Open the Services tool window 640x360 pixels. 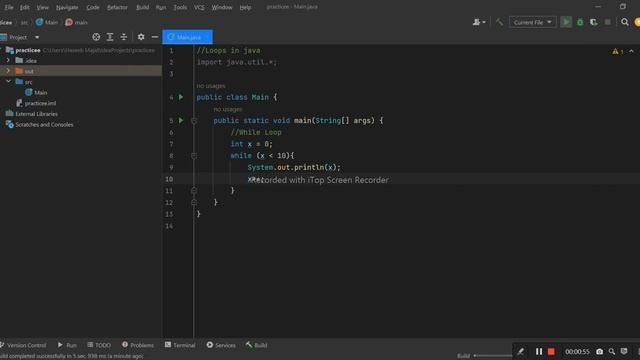tap(221, 345)
